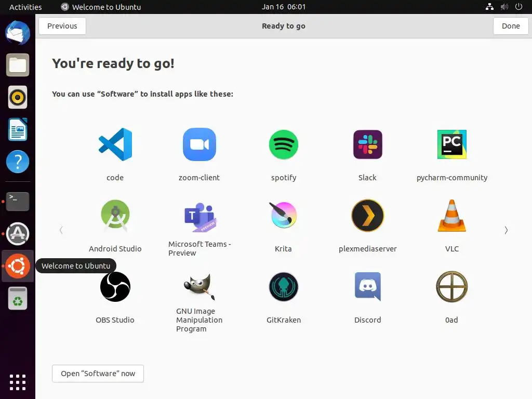Open the Slack app icon
Image resolution: width=532 pixels, height=399 pixels.
[367, 144]
